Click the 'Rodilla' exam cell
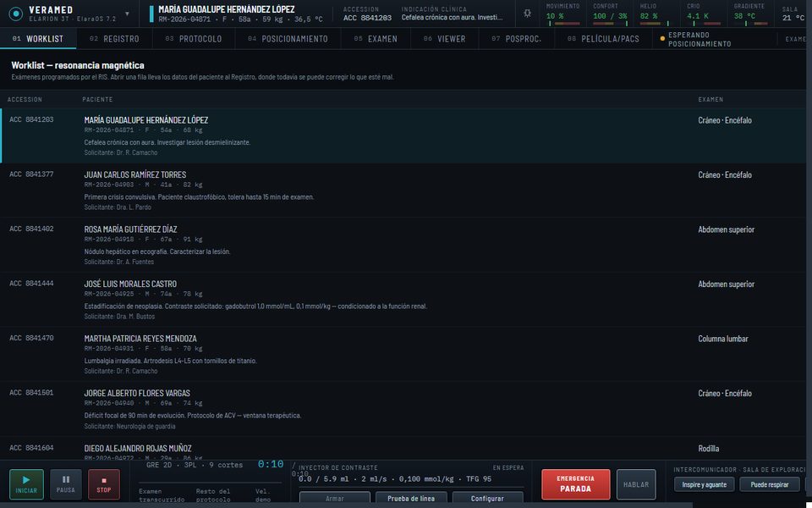Screen dimensions: 812x508 pyautogui.click(x=709, y=449)
